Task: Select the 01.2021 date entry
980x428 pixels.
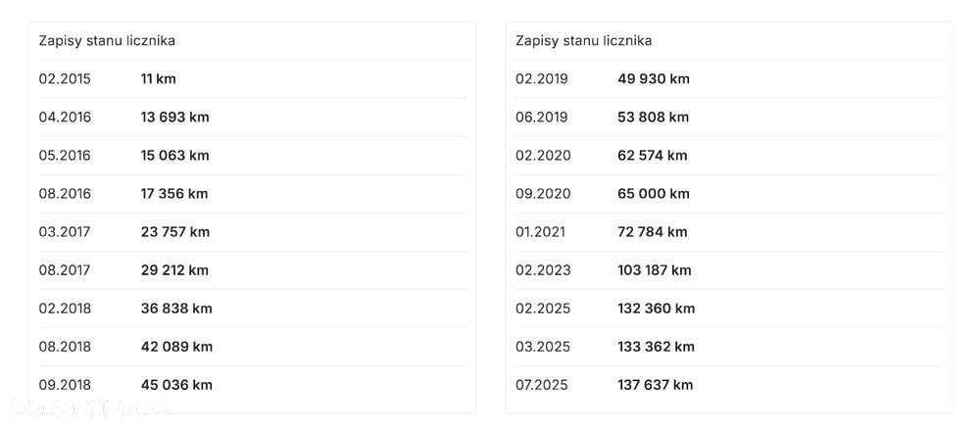Action: 541,232
